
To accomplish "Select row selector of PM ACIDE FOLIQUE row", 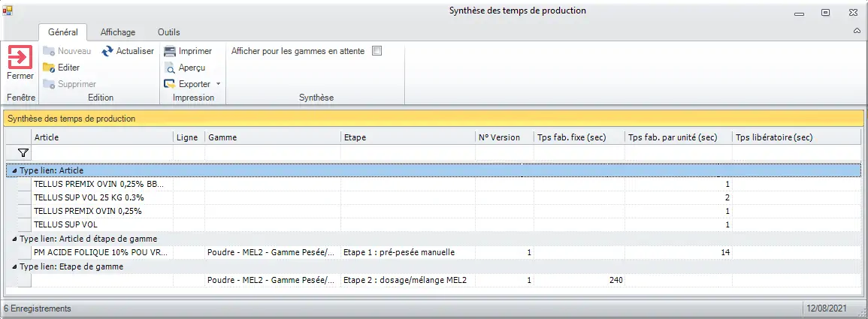I will pos(24,253).
